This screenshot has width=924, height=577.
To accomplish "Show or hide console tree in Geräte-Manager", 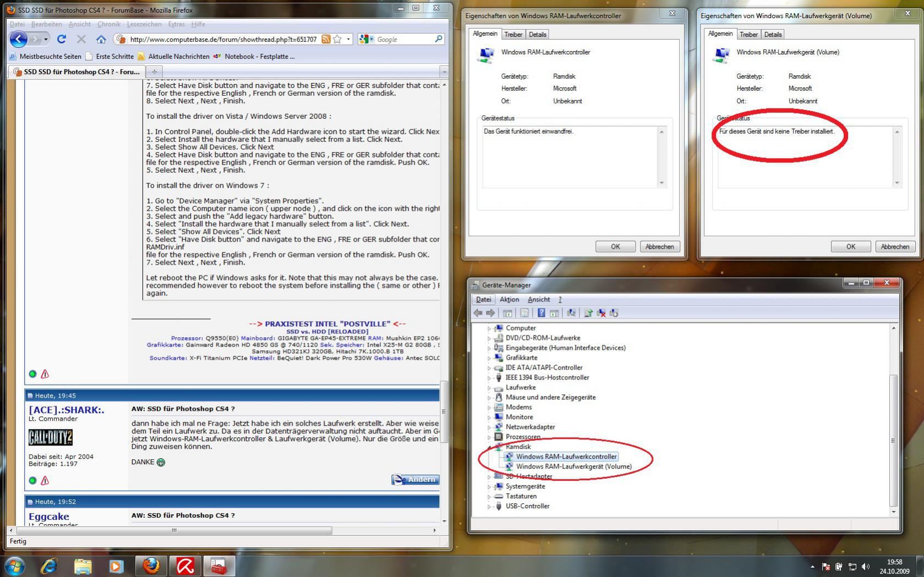I will tap(507, 313).
